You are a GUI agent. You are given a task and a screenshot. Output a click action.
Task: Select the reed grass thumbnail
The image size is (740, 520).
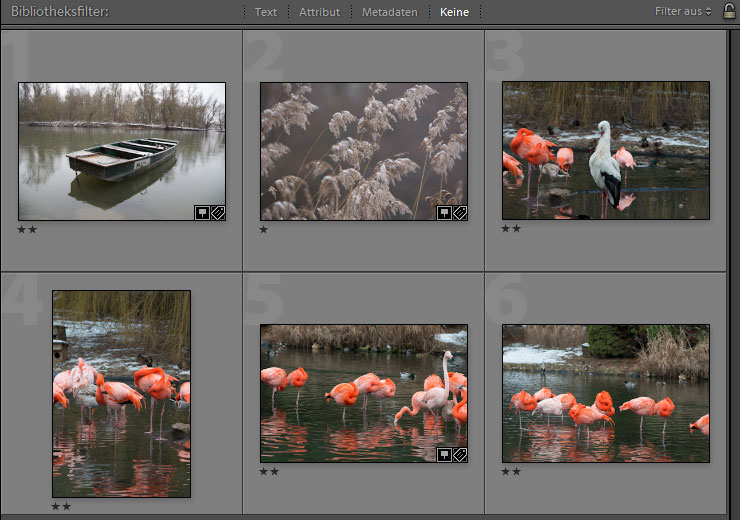coord(363,150)
